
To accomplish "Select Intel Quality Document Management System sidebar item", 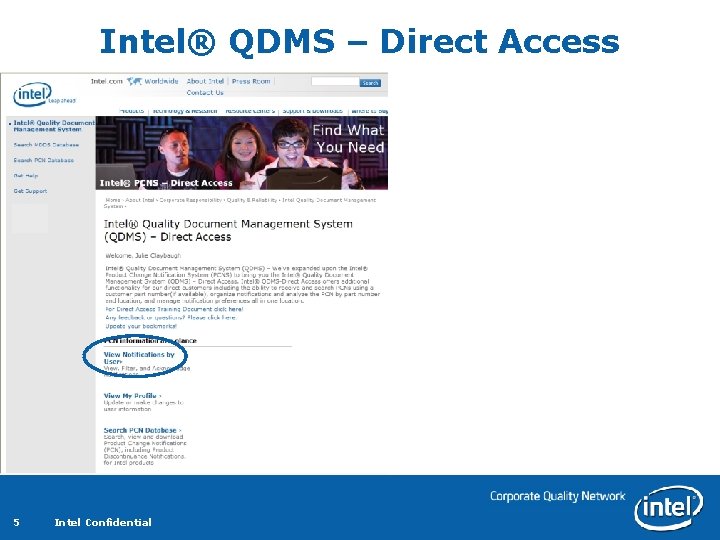I will [54, 126].
